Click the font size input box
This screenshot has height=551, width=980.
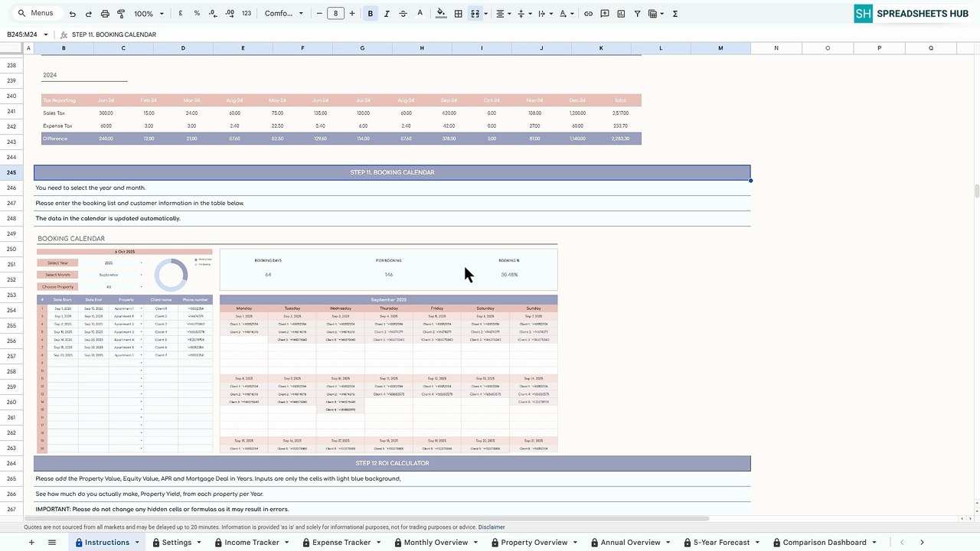(x=335, y=14)
